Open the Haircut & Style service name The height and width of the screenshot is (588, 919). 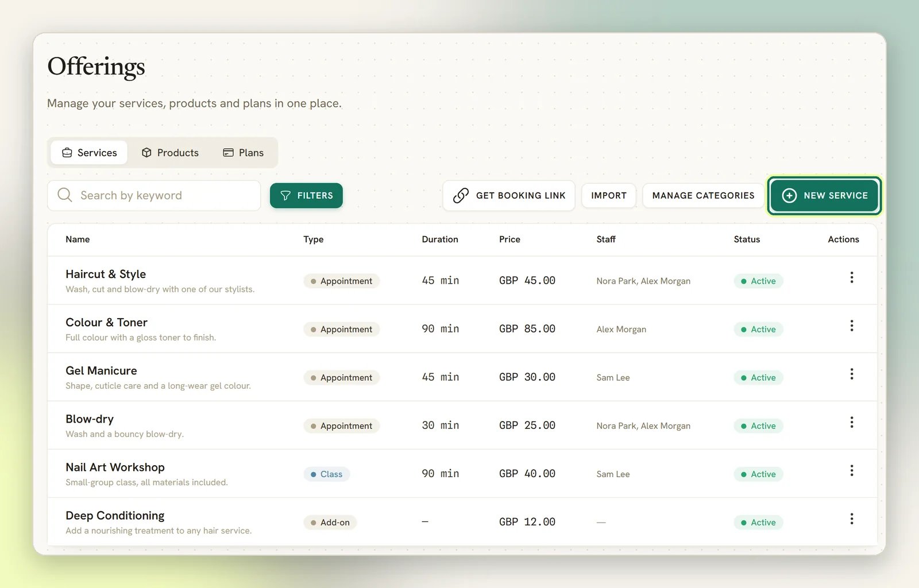click(106, 274)
